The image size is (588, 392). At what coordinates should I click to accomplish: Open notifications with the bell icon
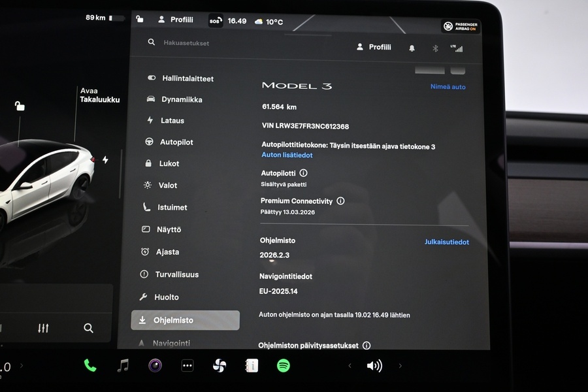(412, 48)
